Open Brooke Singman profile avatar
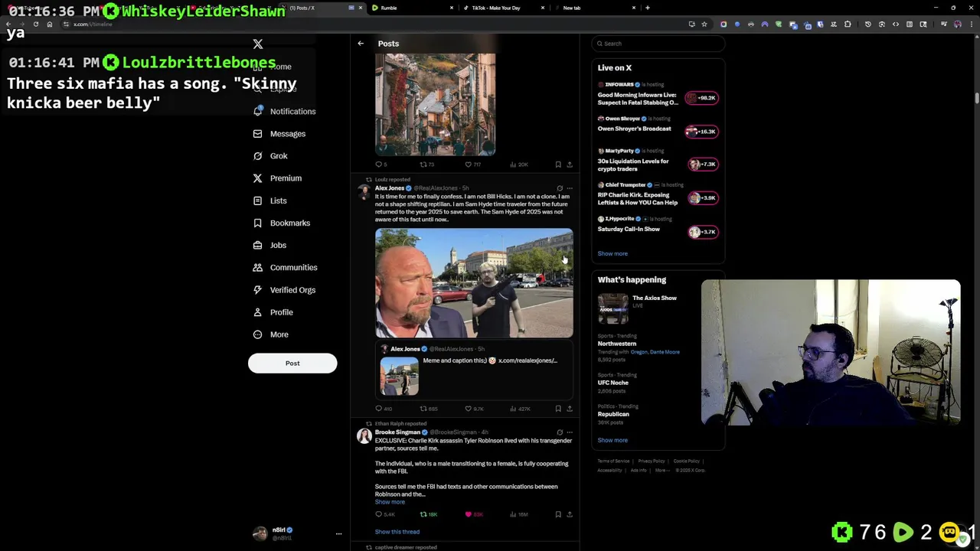Screen dimensions: 980x551 [x=364, y=436]
